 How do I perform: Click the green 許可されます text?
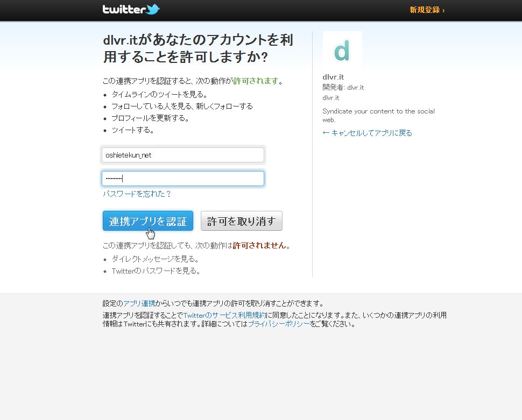click(x=256, y=81)
